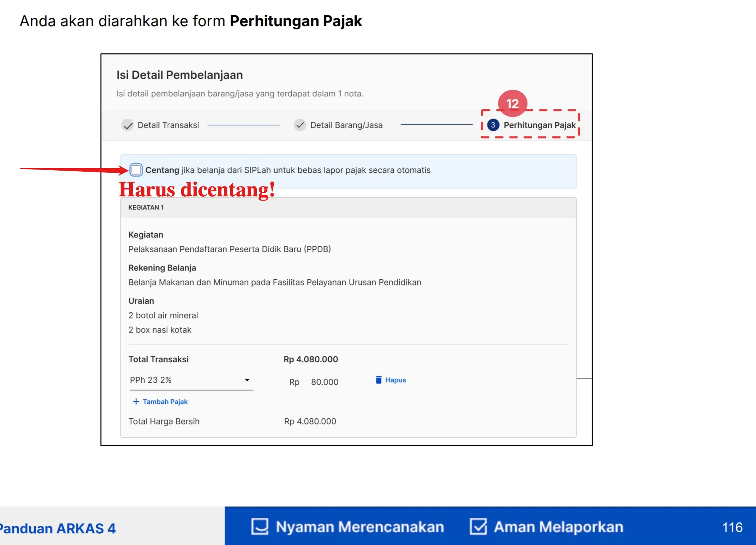This screenshot has height=545, width=756.
Task: Click the Belanja Makanan dan Minuman account text
Action: (275, 283)
